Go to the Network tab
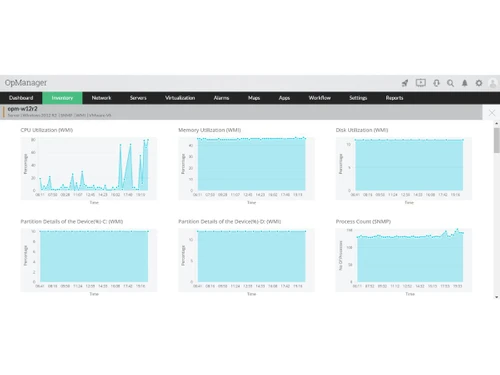 [x=101, y=98]
